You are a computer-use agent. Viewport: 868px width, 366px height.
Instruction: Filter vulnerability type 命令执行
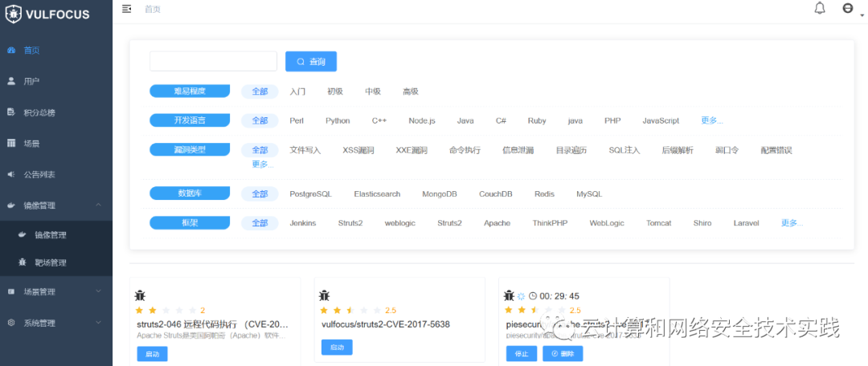click(x=465, y=150)
